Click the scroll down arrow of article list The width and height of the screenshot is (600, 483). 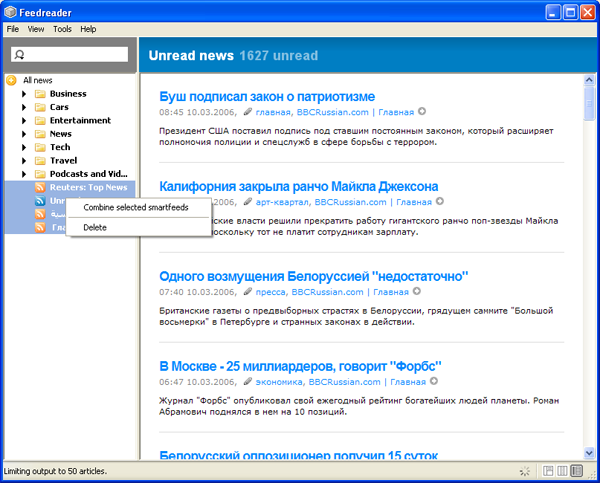pos(590,455)
